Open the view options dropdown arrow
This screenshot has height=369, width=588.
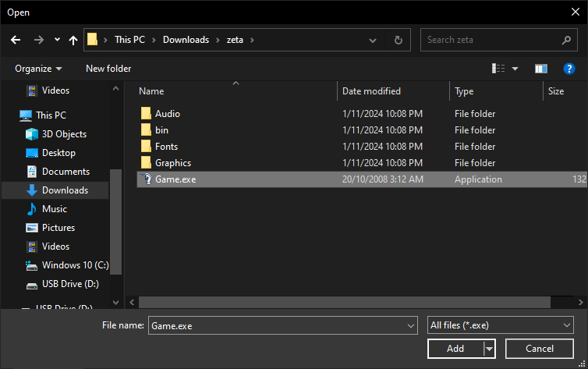(x=515, y=69)
